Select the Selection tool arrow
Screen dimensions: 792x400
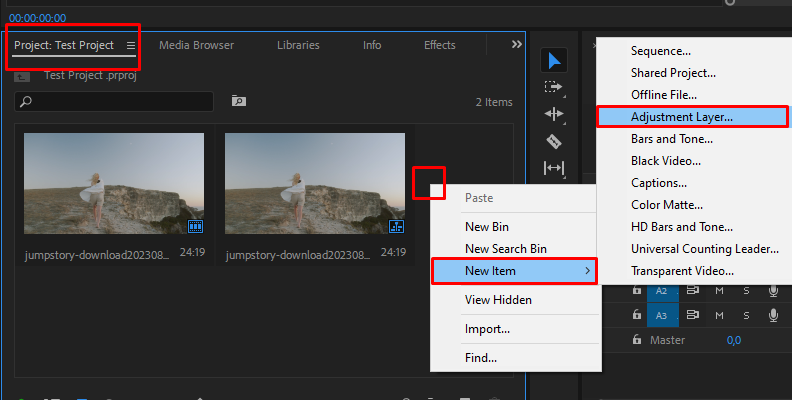click(x=554, y=60)
